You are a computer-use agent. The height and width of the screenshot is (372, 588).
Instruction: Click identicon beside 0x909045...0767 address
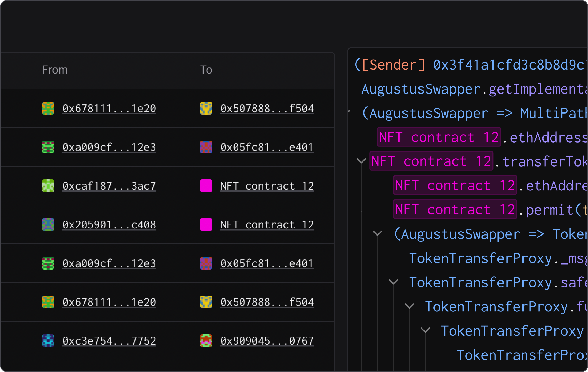point(206,341)
